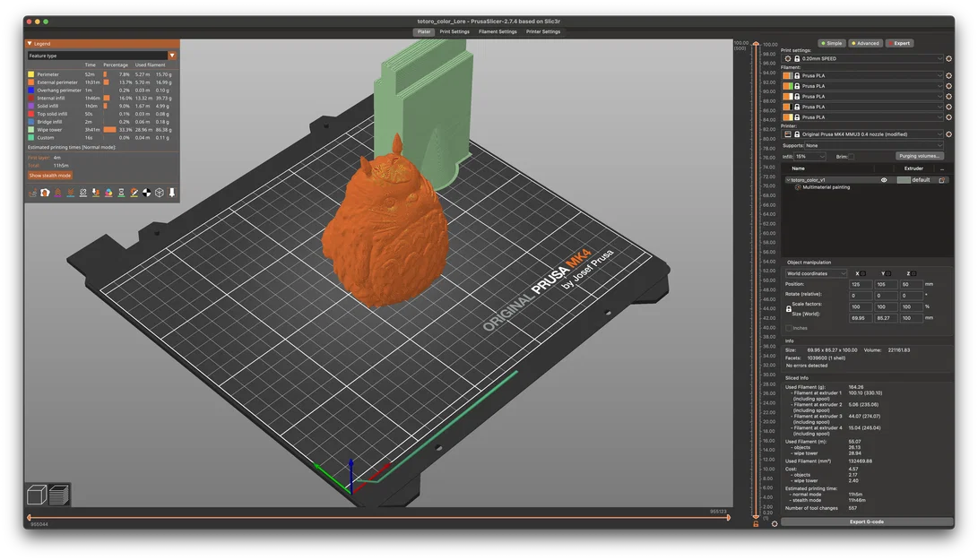Toggle mirror along Z axis button
This screenshot has width=978, height=560.
(x=914, y=274)
